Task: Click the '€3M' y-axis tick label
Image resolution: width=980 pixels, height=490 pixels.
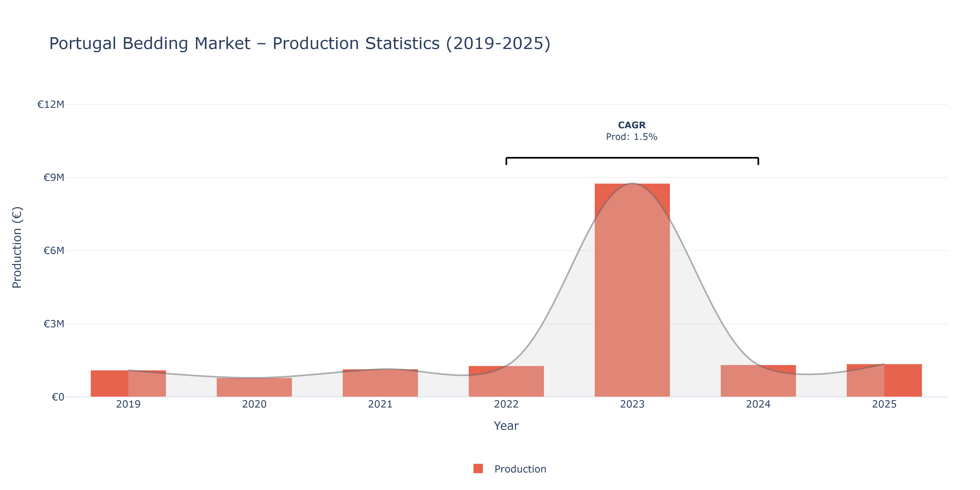Action: [54, 324]
